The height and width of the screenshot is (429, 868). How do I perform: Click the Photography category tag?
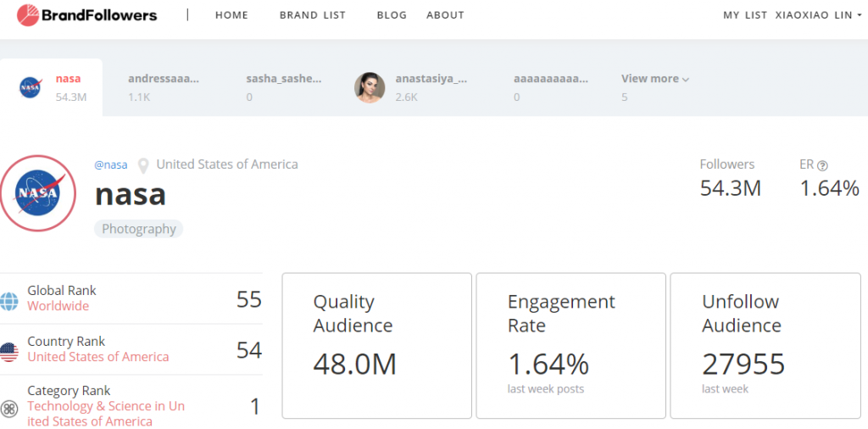(138, 229)
